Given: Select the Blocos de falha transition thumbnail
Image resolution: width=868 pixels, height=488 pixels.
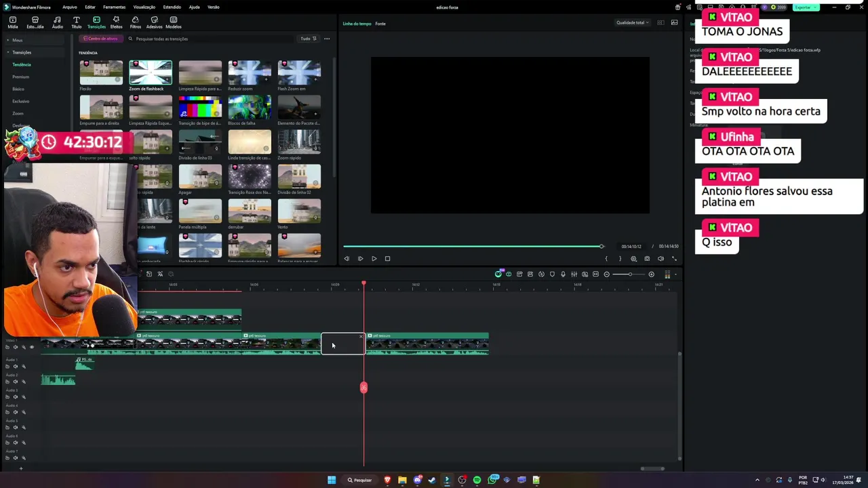Looking at the screenshot, I should tap(250, 107).
